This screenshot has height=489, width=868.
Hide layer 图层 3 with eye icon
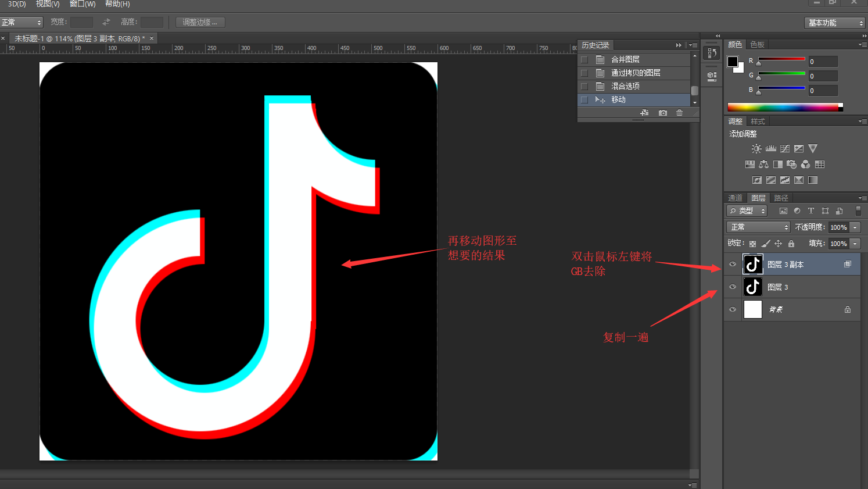coord(733,287)
